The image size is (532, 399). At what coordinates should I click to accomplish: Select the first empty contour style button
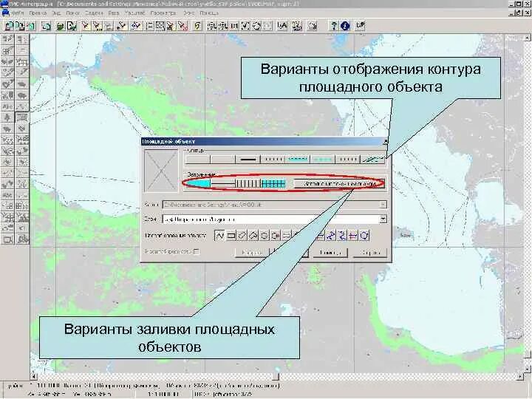[x=198, y=159]
